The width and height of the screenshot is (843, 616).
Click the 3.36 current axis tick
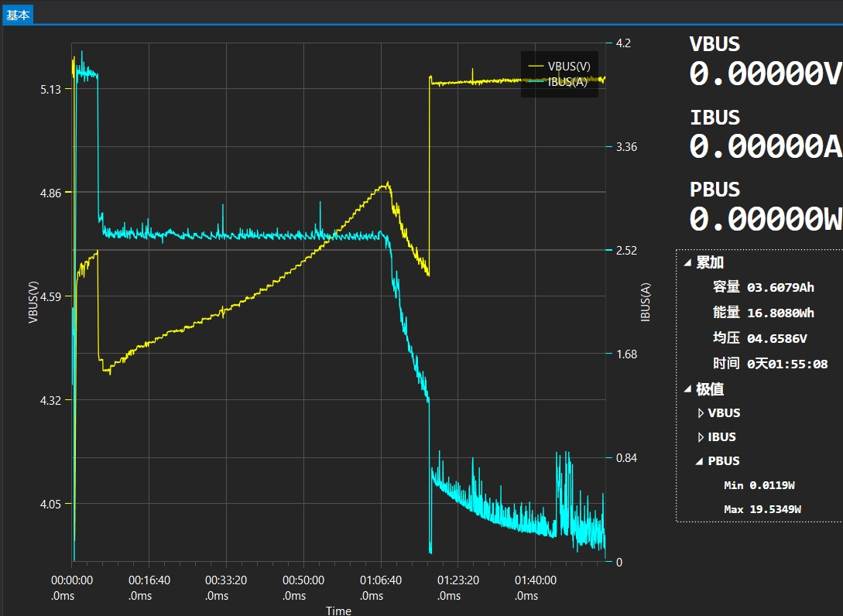[626, 147]
